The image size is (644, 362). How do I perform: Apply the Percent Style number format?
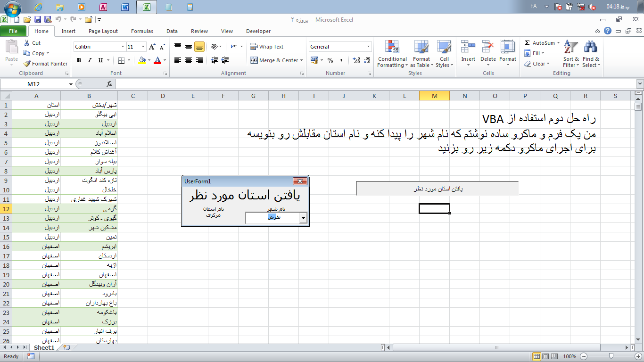pos(330,60)
